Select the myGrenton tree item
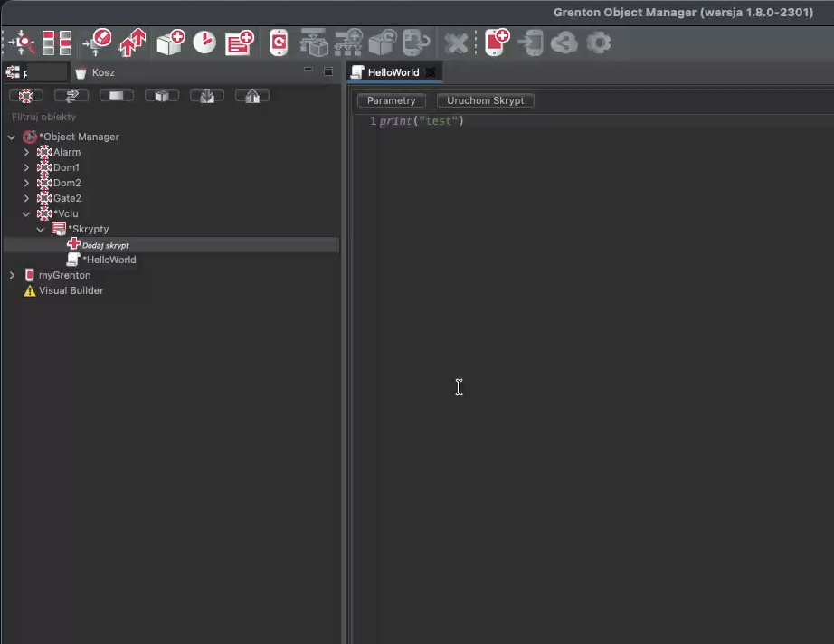Image resolution: width=834 pixels, height=644 pixels. [64, 276]
